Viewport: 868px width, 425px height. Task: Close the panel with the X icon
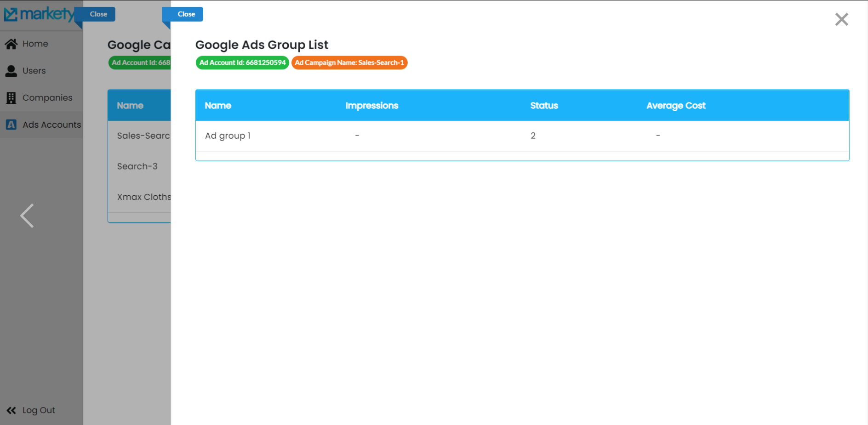(x=841, y=19)
